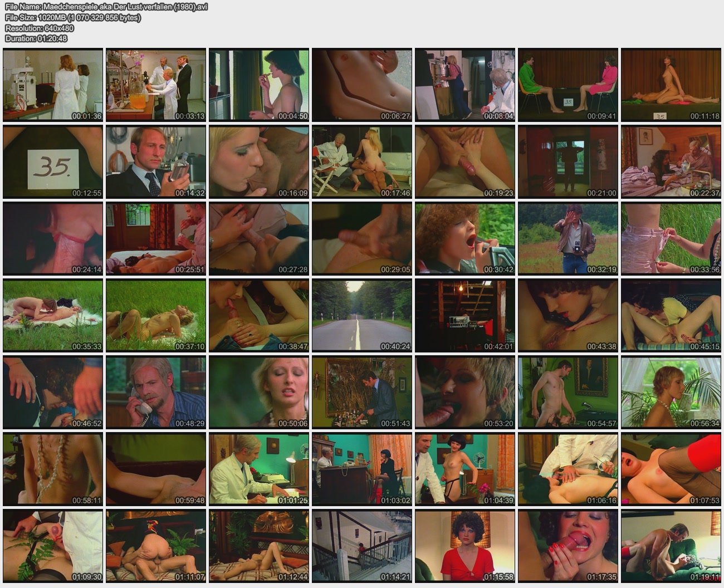Viewport: 724px width, 588px height.
Task: Open the photographer in field thumbnail at 00:32:19
Action: click(x=568, y=238)
